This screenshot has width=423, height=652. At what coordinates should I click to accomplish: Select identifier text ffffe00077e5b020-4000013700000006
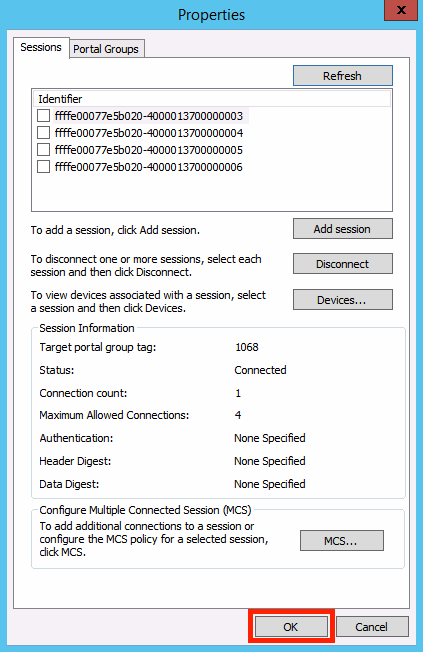(148, 167)
